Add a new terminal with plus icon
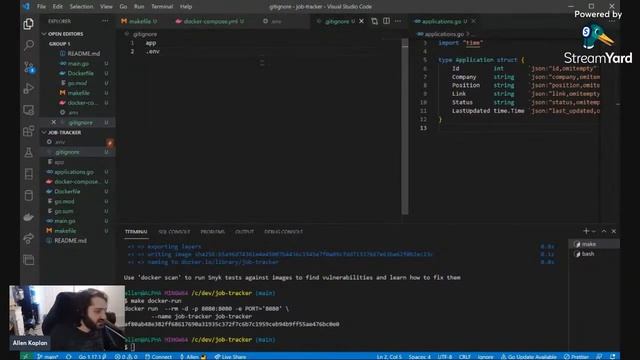The width and height of the screenshot is (640, 360). pyautogui.click(x=586, y=231)
